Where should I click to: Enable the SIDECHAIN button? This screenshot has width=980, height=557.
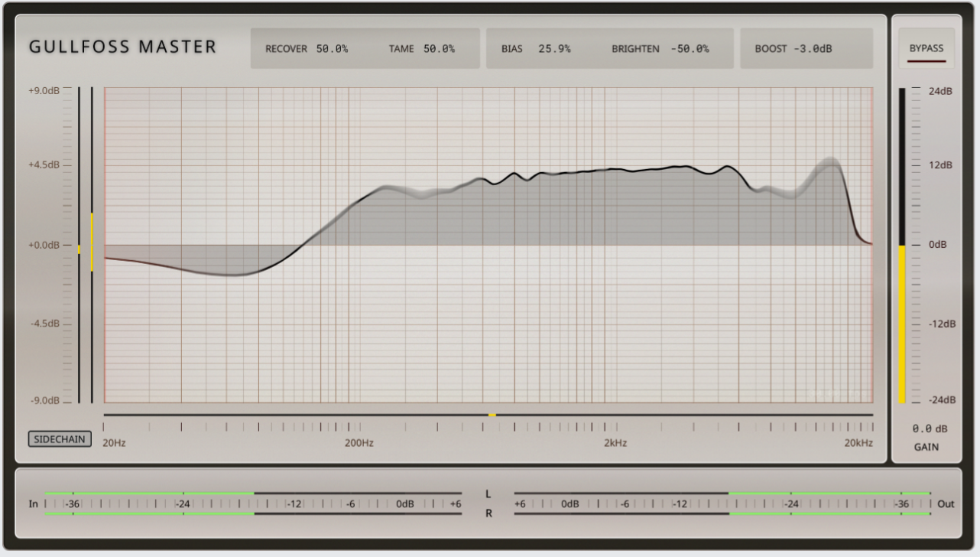tap(60, 439)
